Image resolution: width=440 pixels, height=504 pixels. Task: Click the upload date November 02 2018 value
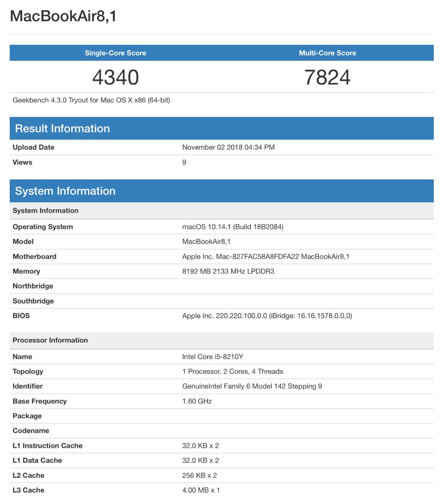[x=228, y=147]
